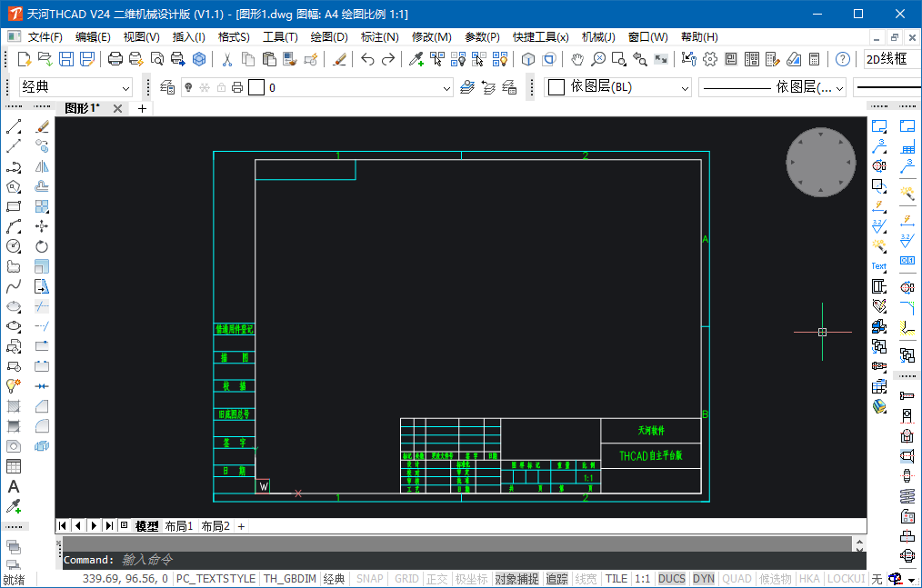The image size is (922, 588).
Task: Select the Mirror tool in left toolbar
Action: [42, 166]
